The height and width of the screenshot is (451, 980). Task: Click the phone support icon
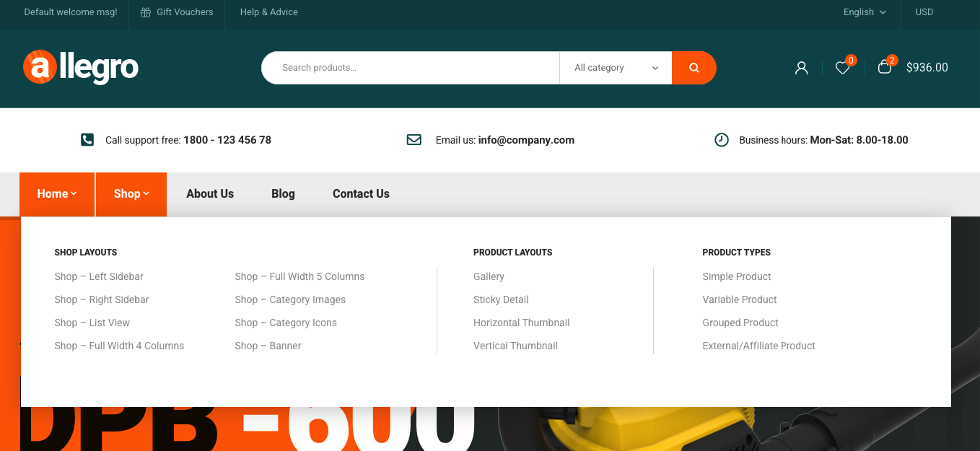point(87,140)
